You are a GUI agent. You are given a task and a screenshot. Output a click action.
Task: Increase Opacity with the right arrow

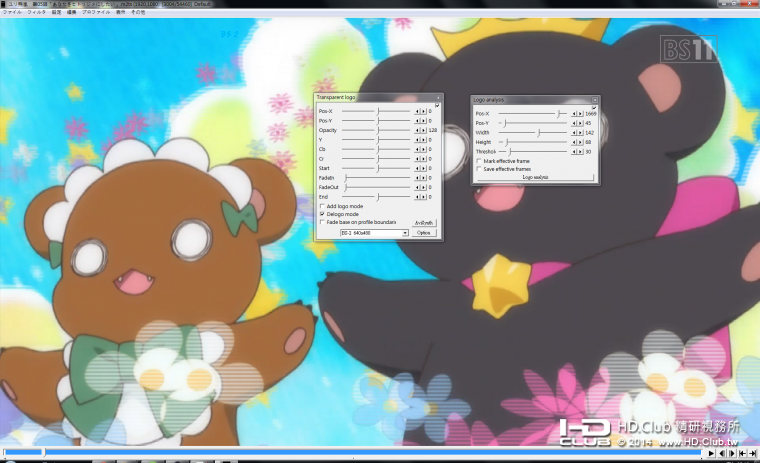click(424, 130)
